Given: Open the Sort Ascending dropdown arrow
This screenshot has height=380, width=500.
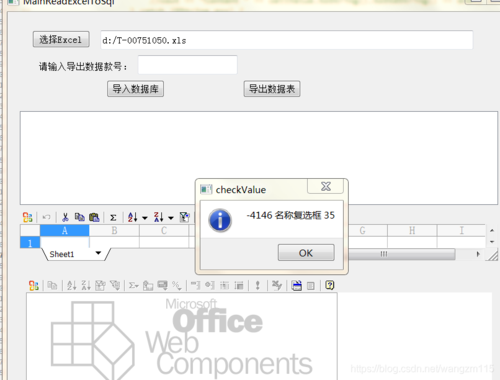Looking at the screenshot, I should (145, 218).
